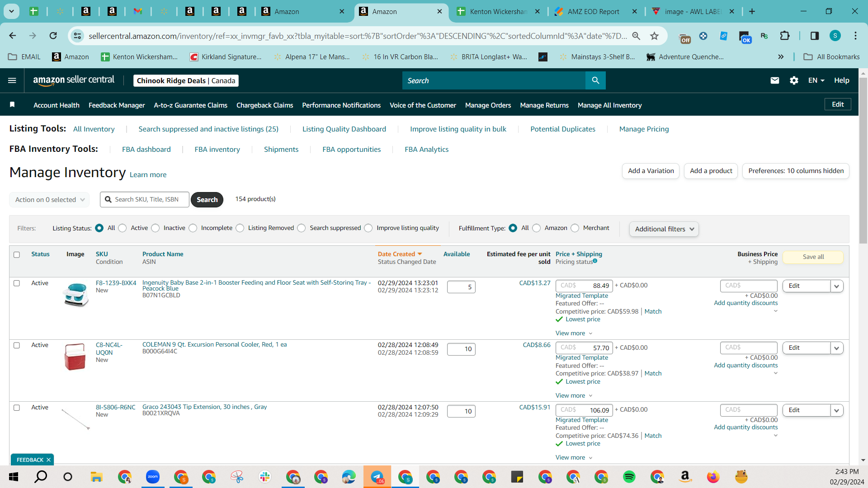This screenshot has width=868, height=488.
Task: Reload the page with browser refresh icon
Action: coord(53,36)
